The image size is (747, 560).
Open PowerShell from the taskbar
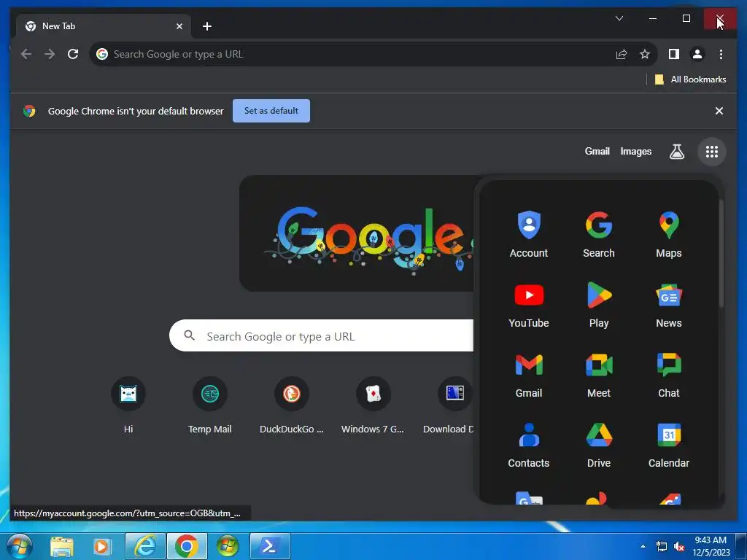[x=270, y=546]
